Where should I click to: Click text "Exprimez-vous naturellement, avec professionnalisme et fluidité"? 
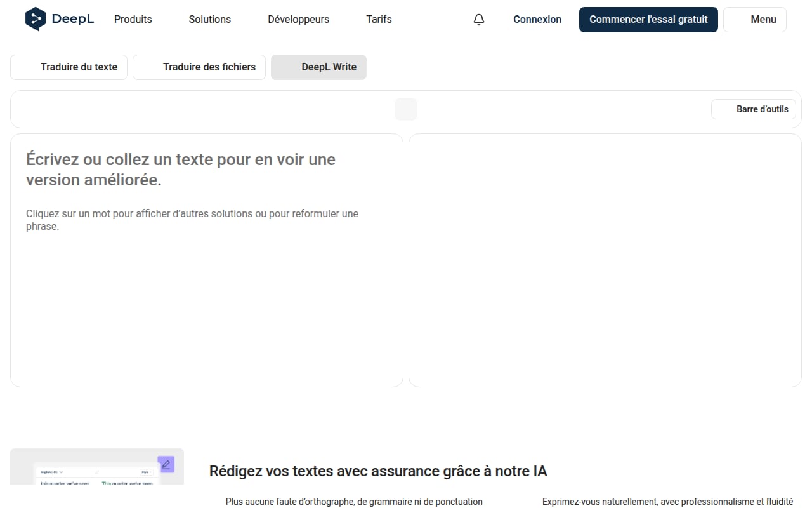coord(667,502)
